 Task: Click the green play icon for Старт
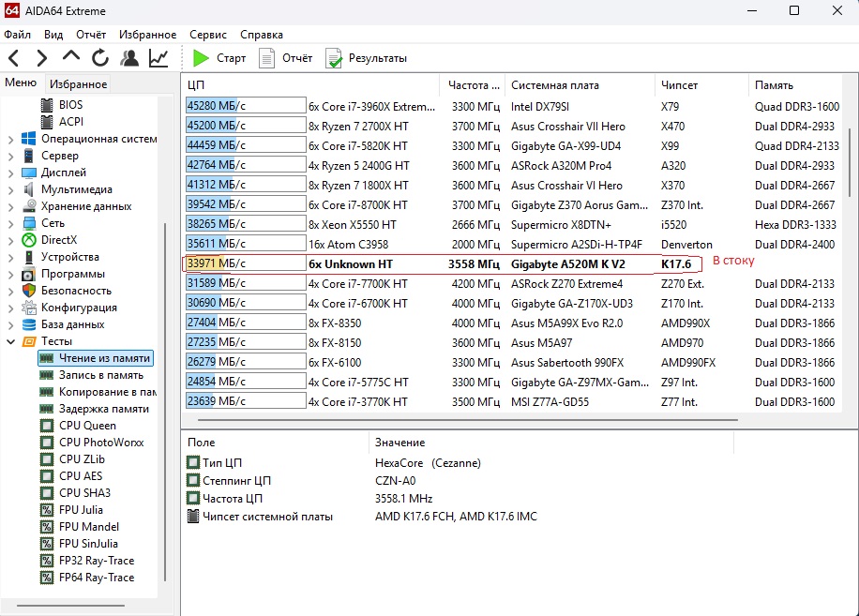[201, 57]
